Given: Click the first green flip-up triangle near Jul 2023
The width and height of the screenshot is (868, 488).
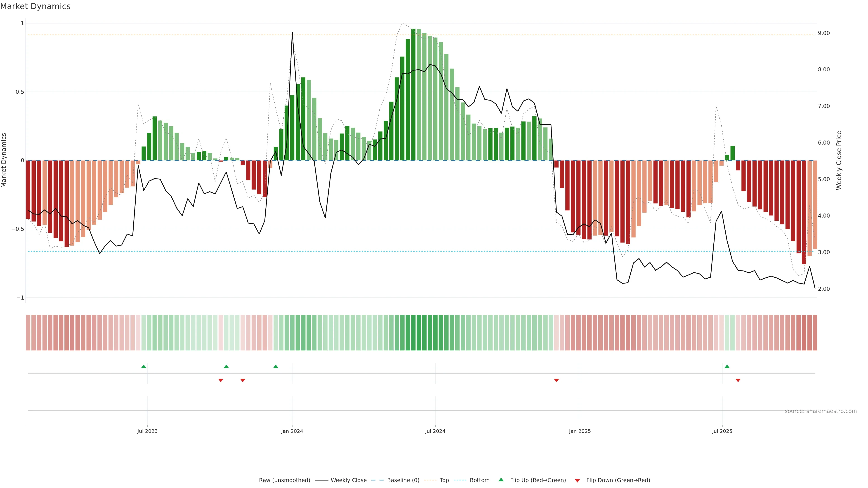Looking at the screenshot, I should 144,366.
